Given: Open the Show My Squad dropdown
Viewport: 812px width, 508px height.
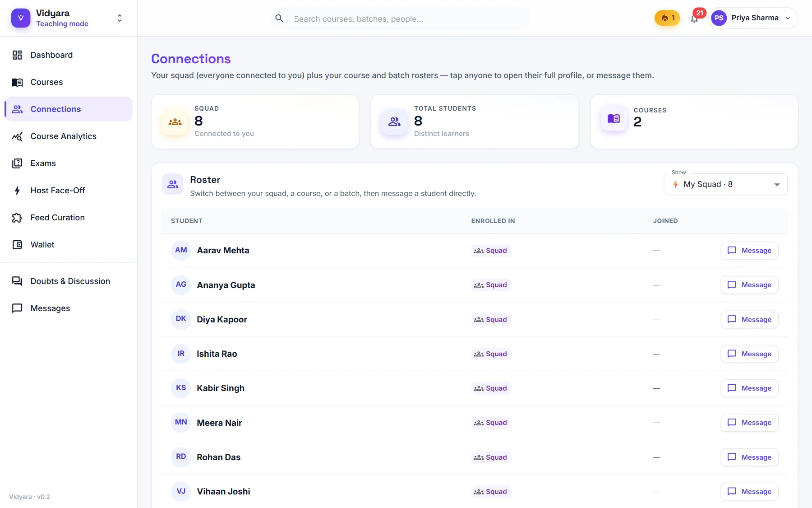Looking at the screenshot, I should tap(725, 184).
